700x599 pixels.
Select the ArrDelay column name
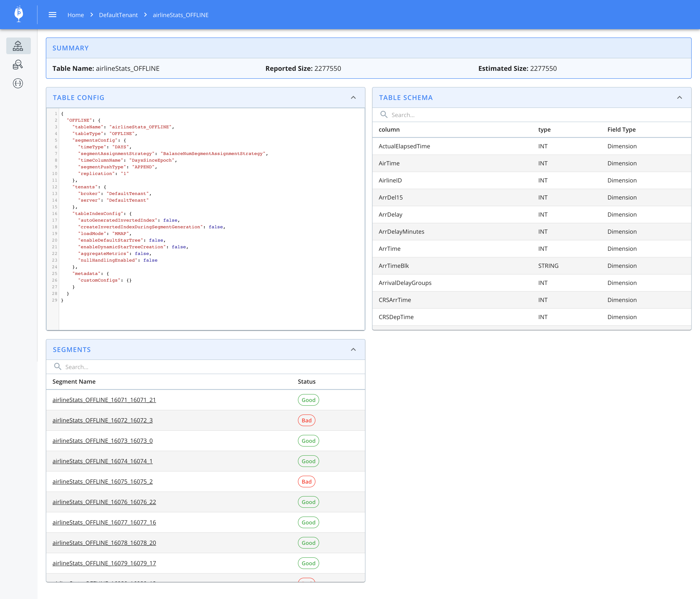click(x=391, y=214)
